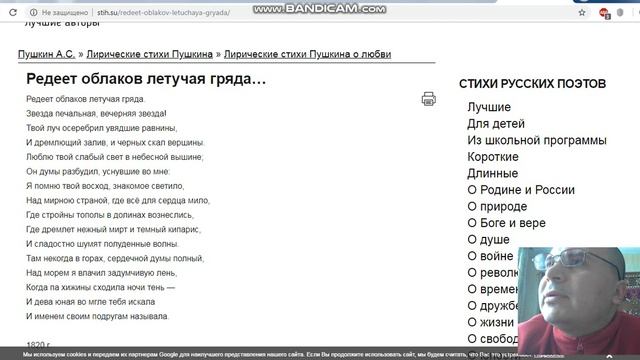This screenshot has width=640, height=360.
Task: Open 'О Родине и России' category
Action: click(521, 190)
